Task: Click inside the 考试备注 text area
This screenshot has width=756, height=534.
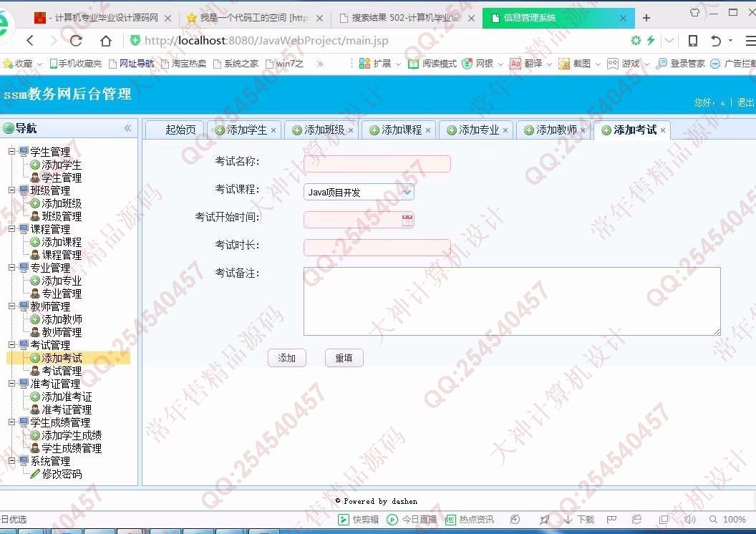Action: coord(512,301)
